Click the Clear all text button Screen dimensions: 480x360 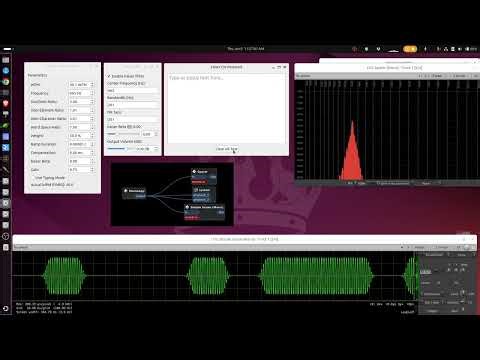click(227, 149)
